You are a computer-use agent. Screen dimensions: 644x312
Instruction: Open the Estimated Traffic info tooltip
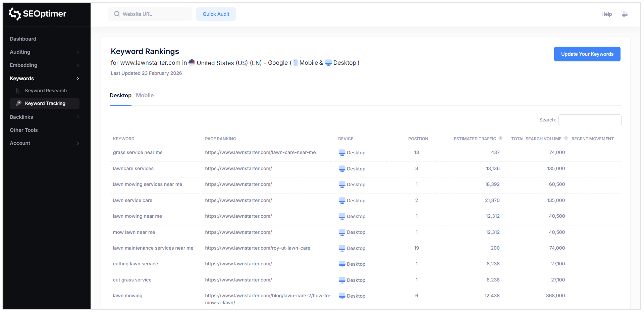(x=501, y=138)
